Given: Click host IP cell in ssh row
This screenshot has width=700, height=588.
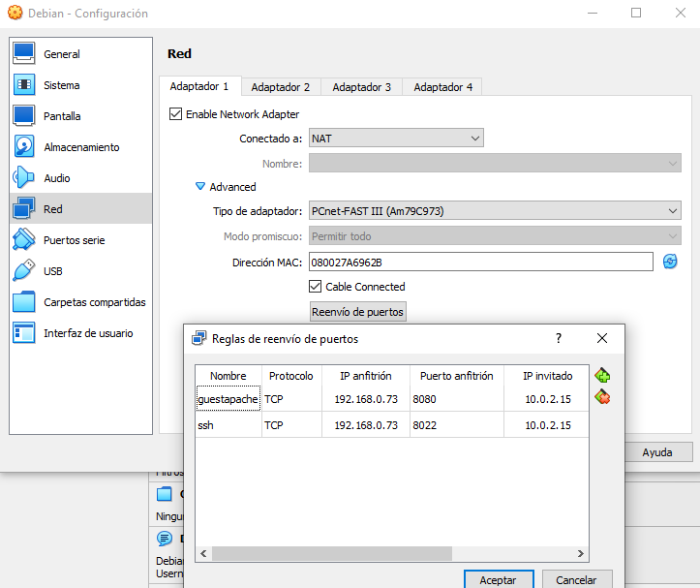Looking at the screenshot, I should tap(366, 425).
